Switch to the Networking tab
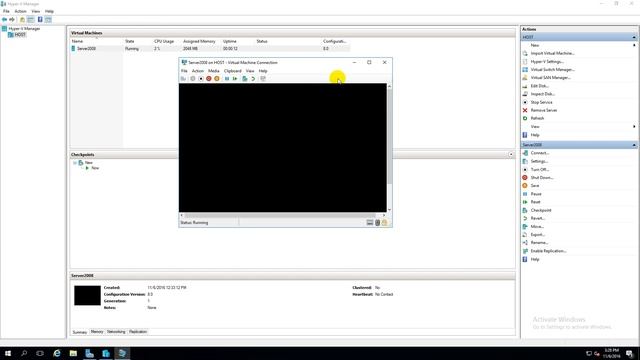 116,332
